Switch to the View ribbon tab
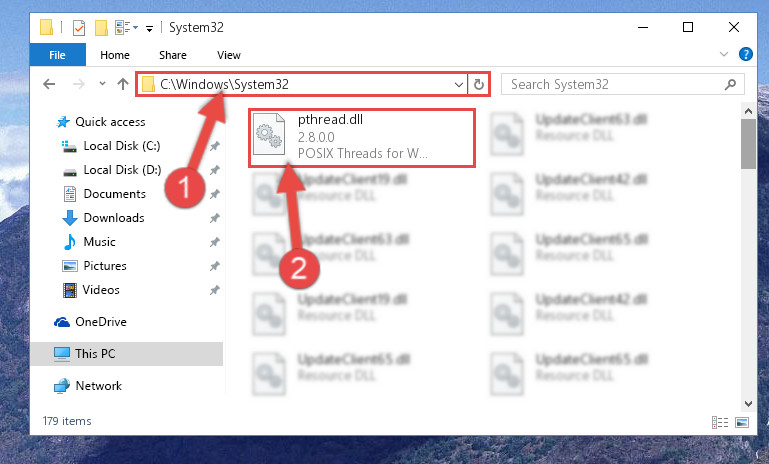The image size is (769, 464). [x=229, y=55]
